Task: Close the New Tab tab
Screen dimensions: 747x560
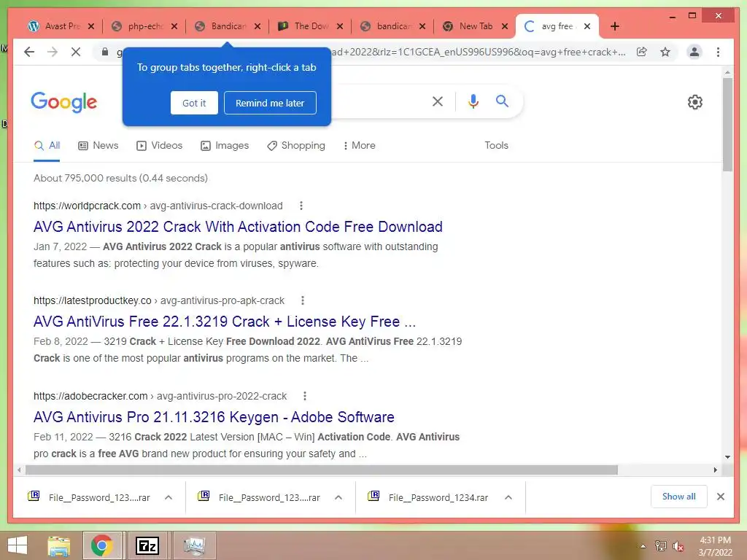Action: pyautogui.click(x=505, y=26)
